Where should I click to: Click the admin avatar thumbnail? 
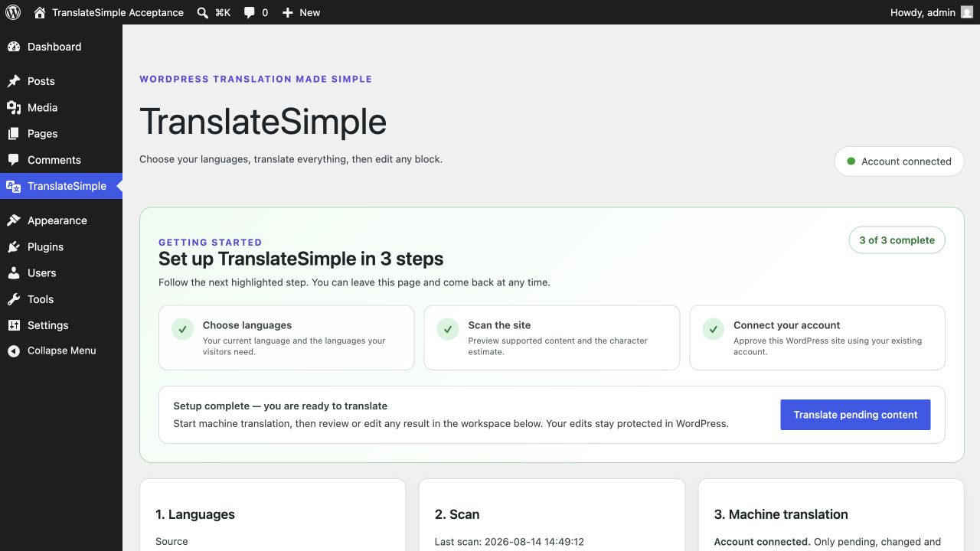click(967, 12)
